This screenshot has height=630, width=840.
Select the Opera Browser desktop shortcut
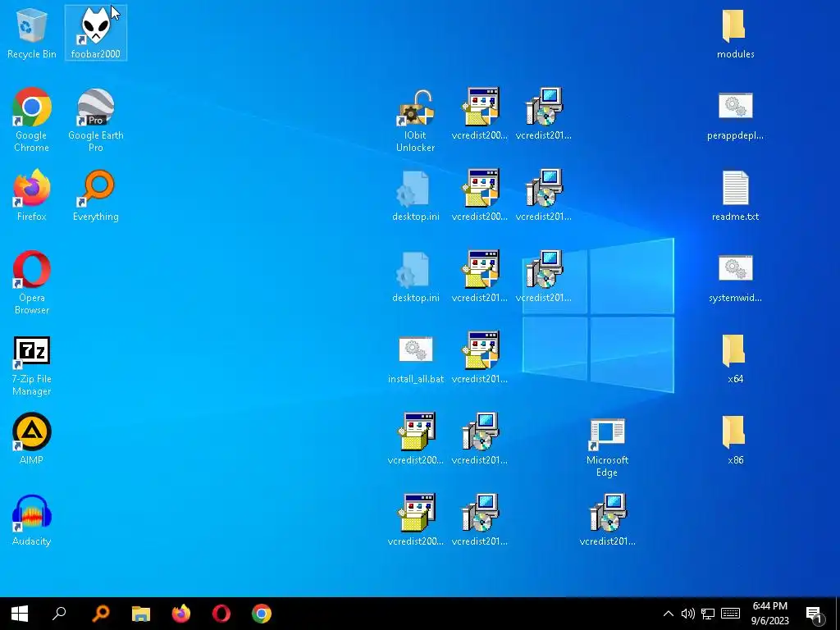32,282
